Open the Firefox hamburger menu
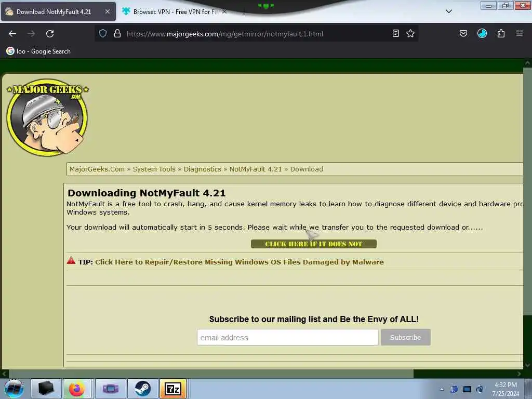Image resolution: width=532 pixels, height=399 pixels. pyautogui.click(x=520, y=33)
